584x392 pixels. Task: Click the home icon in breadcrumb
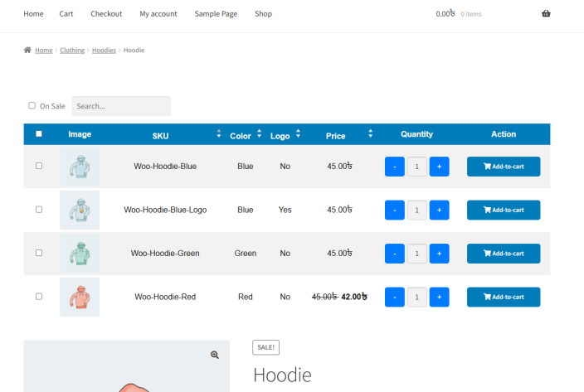click(x=27, y=51)
